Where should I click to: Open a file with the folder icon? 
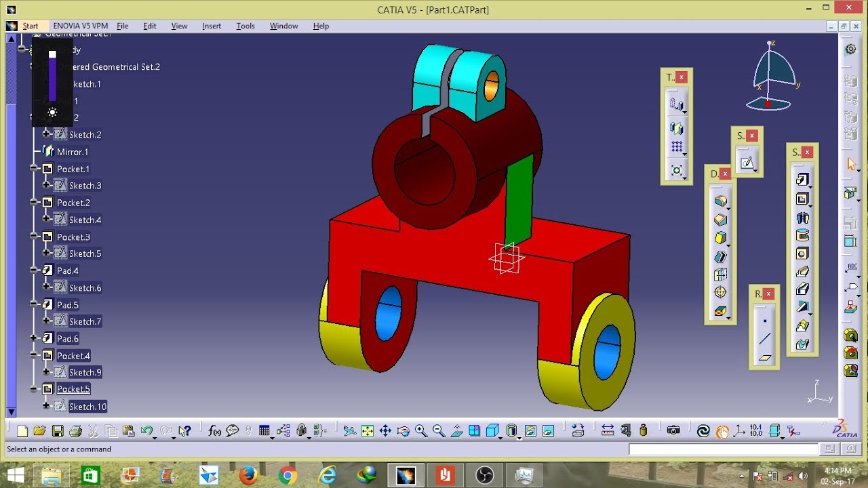coord(39,430)
